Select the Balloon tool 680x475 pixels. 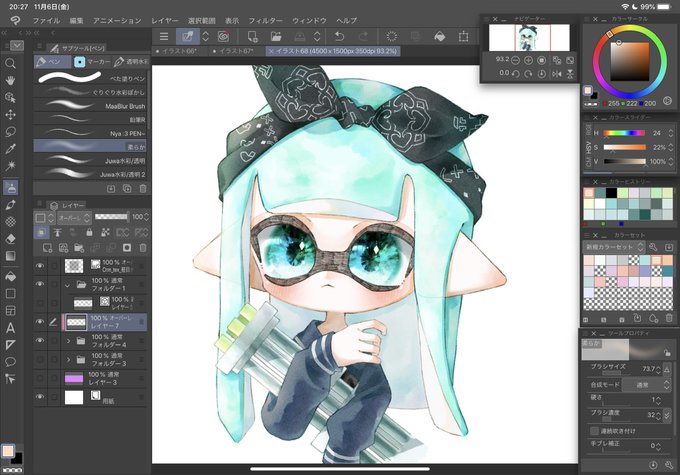tap(10, 362)
